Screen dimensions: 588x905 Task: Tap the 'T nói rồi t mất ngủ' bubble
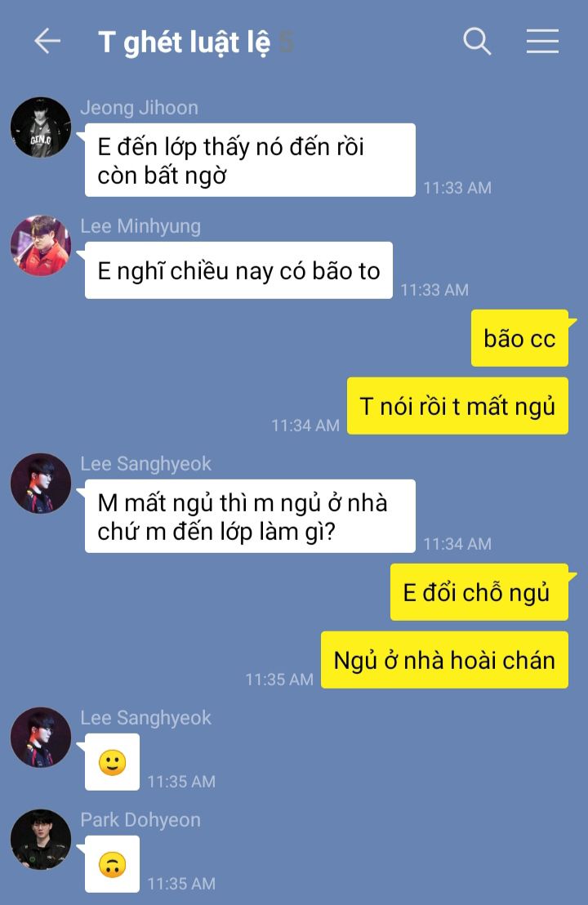457,406
